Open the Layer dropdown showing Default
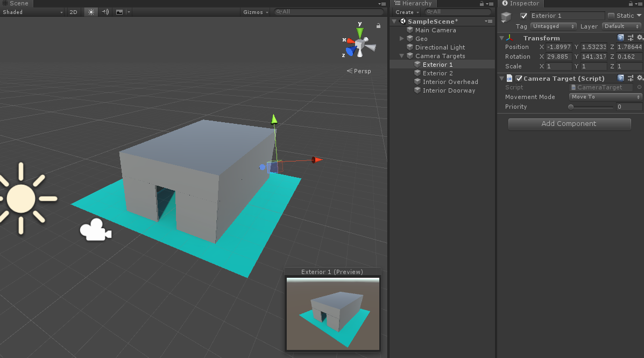This screenshot has height=358, width=644. click(x=622, y=26)
